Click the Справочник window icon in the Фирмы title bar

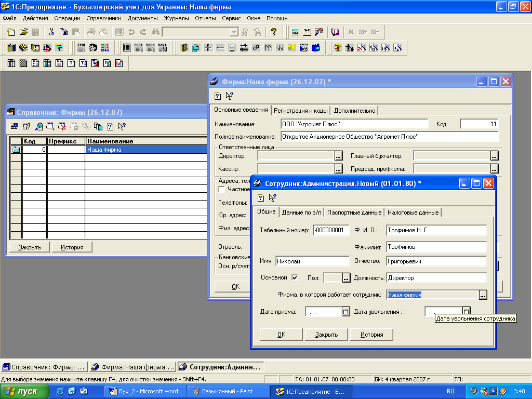pos(11,112)
